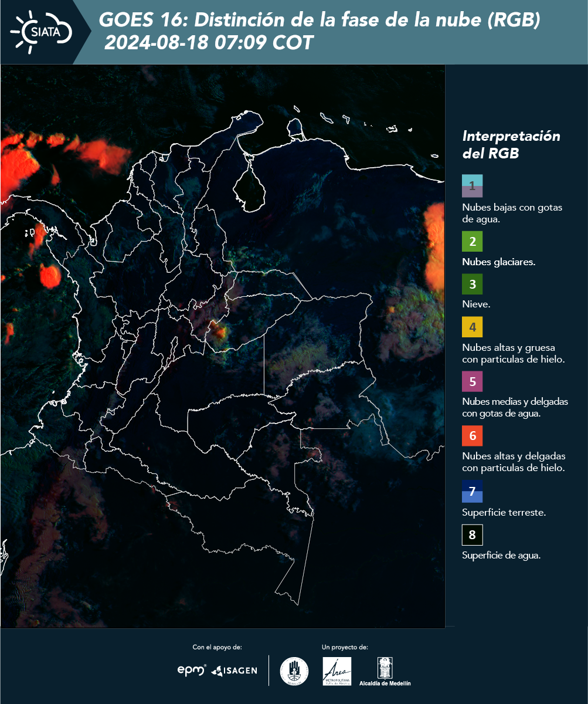The height and width of the screenshot is (704, 588).
Task: Click the text 'Un proyecto de:'
Action: 345,647
